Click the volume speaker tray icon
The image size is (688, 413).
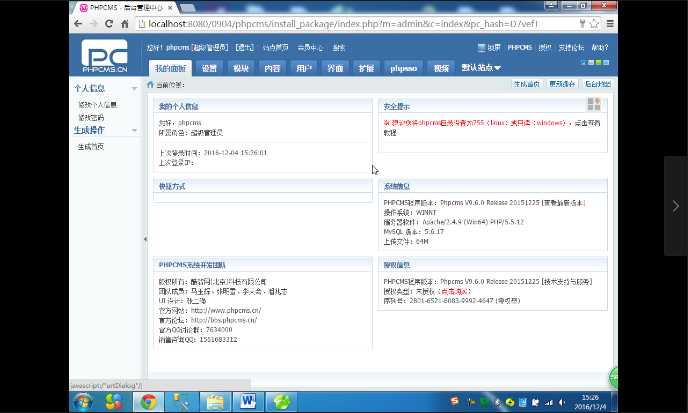pos(562,402)
